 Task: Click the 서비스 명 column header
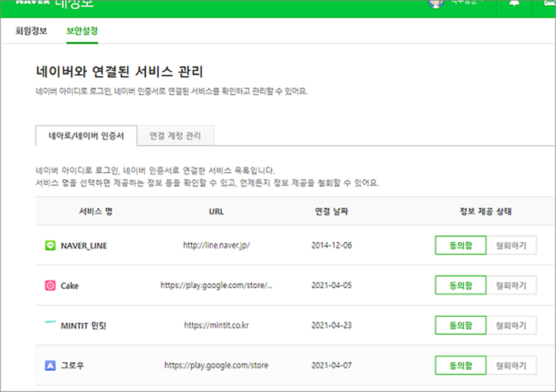pos(96,212)
